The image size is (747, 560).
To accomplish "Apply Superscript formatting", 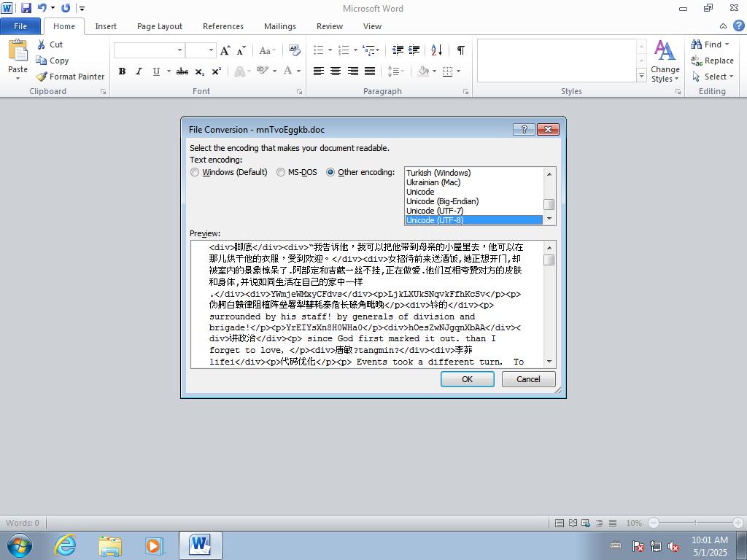I will pyautogui.click(x=216, y=71).
